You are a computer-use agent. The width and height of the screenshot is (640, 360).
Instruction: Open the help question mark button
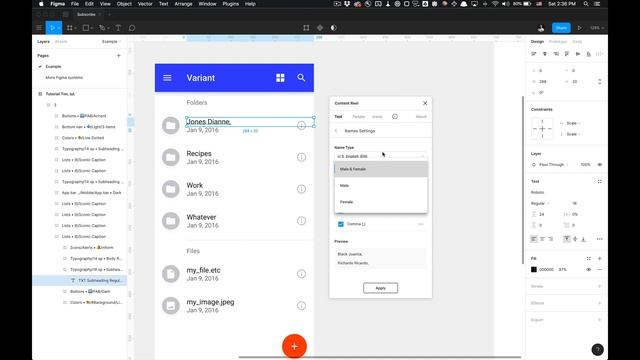click(598, 349)
